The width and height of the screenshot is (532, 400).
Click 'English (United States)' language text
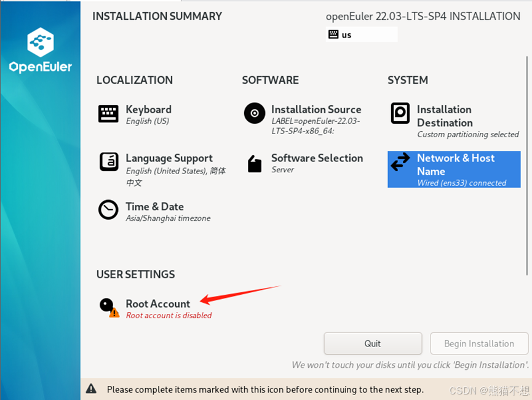166,171
